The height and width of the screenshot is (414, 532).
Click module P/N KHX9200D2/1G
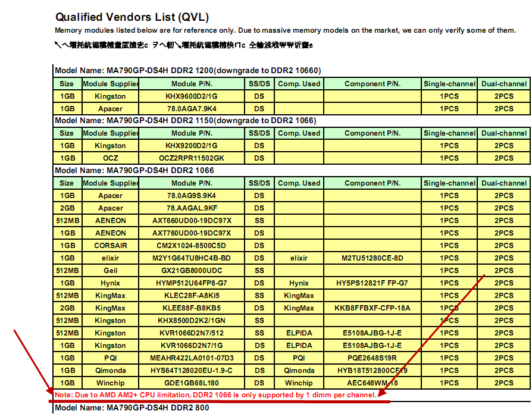[x=192, y=146]
